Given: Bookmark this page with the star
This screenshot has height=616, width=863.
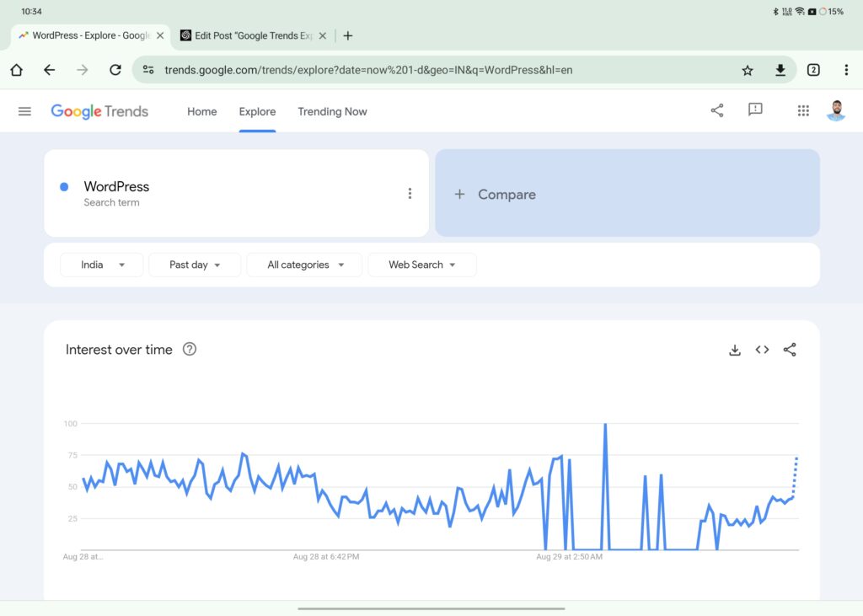Looking at the screenshot, I should 748,70.
